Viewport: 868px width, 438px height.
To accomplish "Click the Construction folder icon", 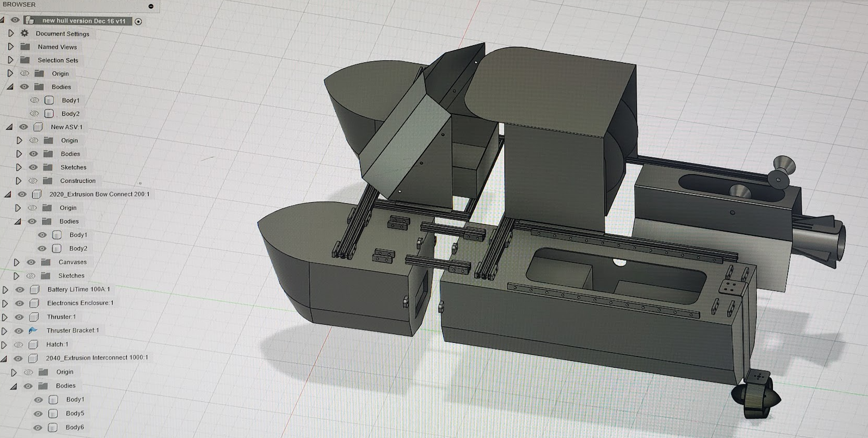I will (48, 181).
